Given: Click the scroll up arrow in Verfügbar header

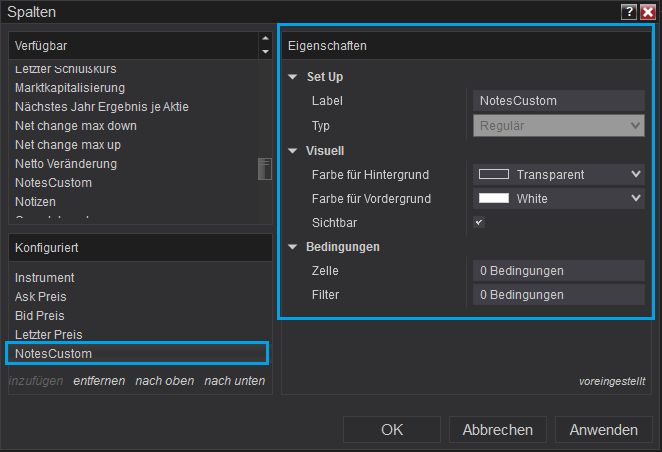Looking at the screenshot, I should click(x=265, y=40).
